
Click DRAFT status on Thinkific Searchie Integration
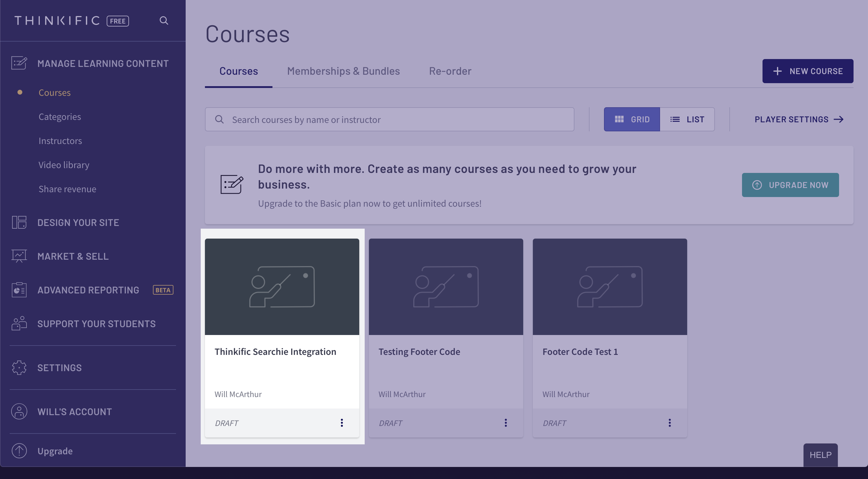(226, 423)
